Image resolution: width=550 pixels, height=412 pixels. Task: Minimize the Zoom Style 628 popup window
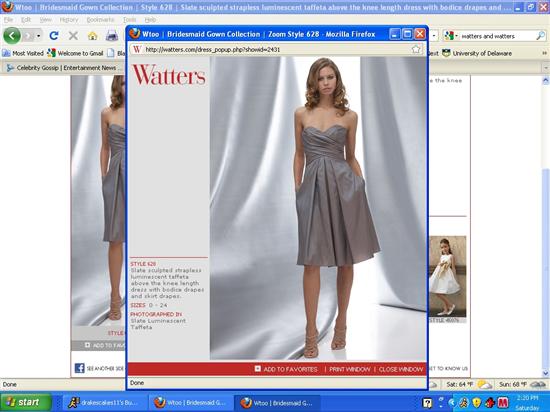395,34
